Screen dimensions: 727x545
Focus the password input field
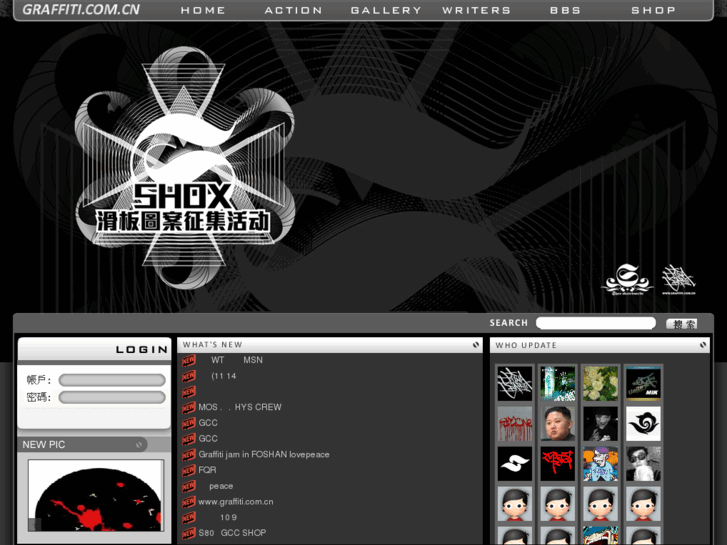tap(112, 398)
